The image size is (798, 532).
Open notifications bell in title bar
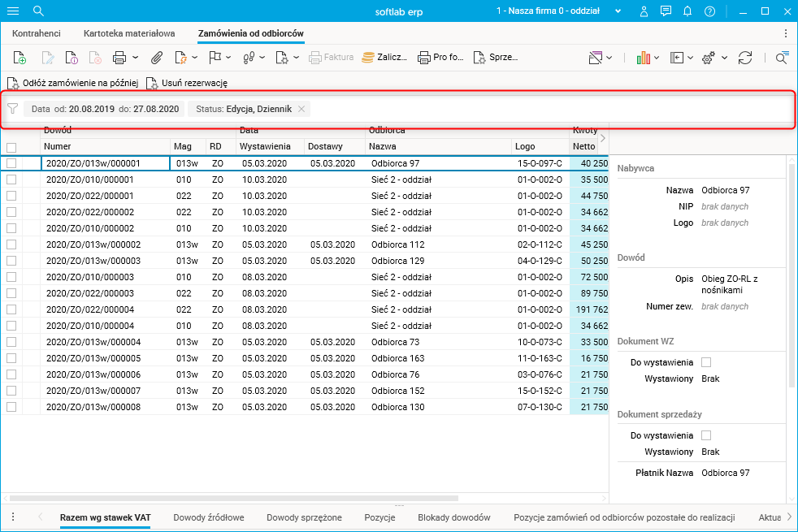tap(688, 11)
